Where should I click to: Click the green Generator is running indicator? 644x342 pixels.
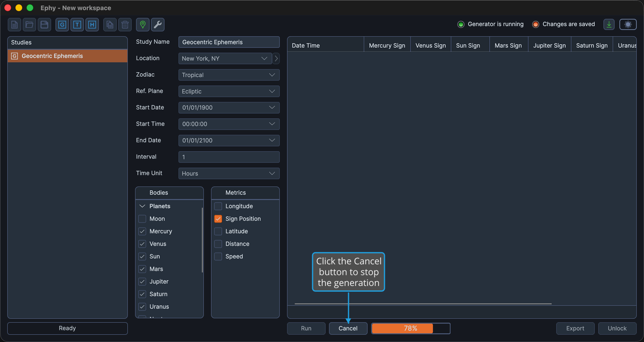coord(461,24)
